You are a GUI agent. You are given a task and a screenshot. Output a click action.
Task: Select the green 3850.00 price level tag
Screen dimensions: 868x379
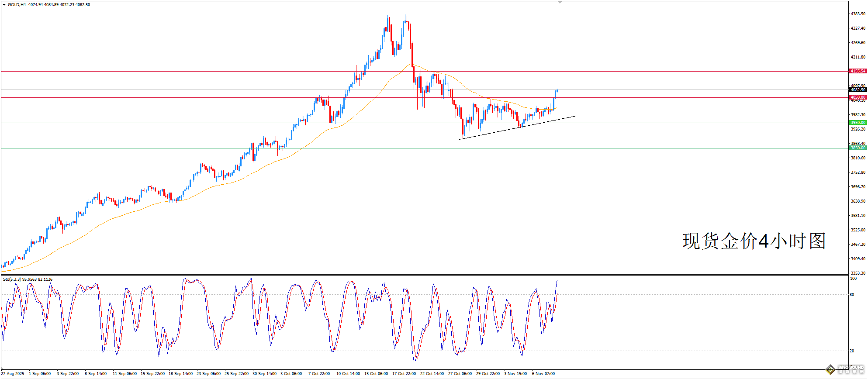[858, 148]
